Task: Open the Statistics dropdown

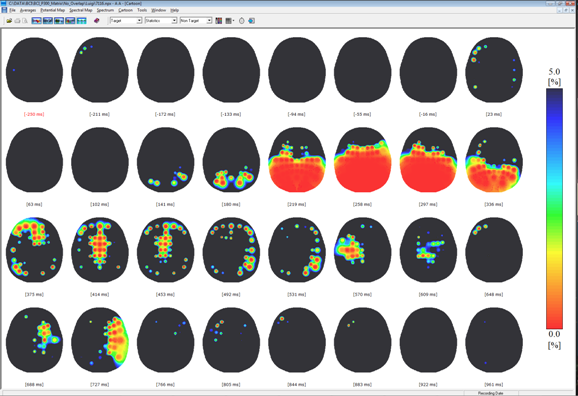Action: [161, 21]
